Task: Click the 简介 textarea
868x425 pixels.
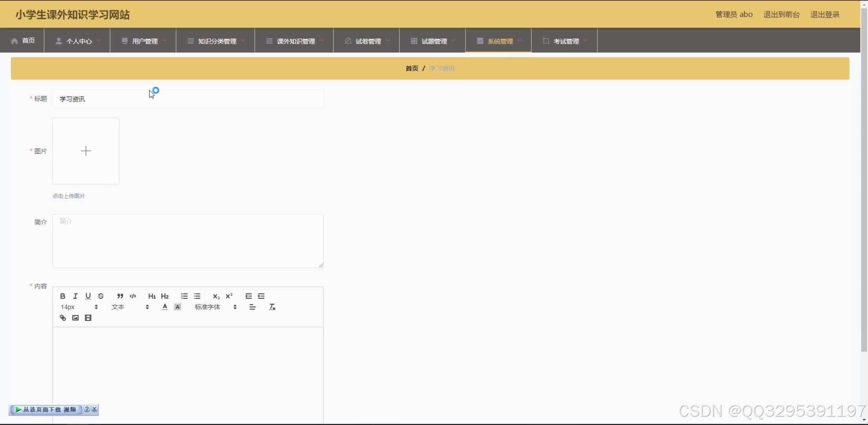Action: point(188,241)
